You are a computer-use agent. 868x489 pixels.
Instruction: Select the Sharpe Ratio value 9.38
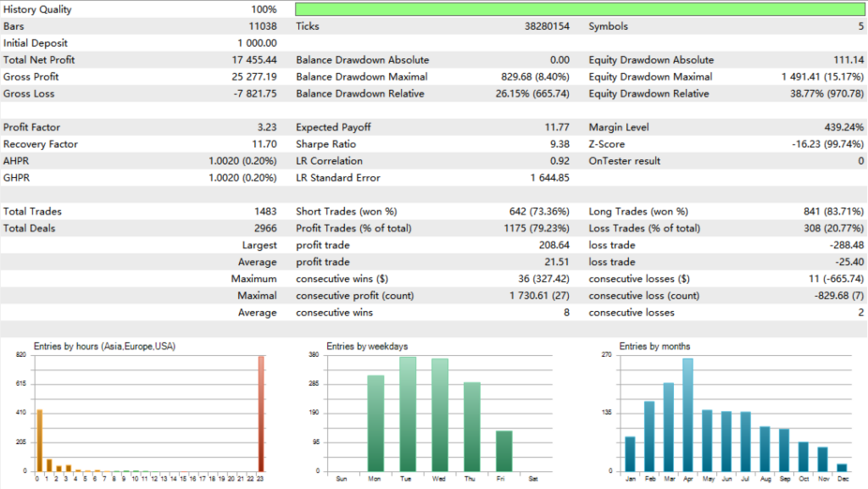click(559, 144)
